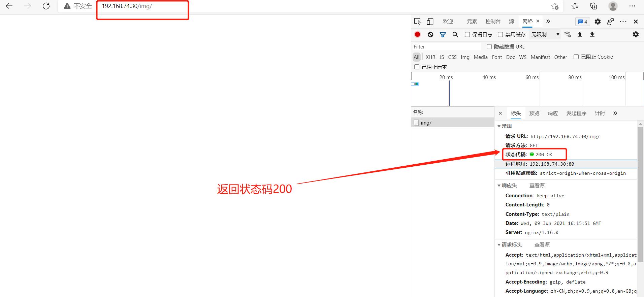
Task: Open the collections panel
Action: pos(593,6)
